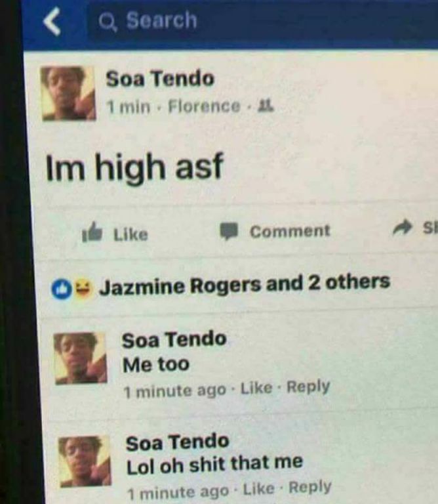Viewport: 438px width, 504px height.
Task: Click the Comment button label
Action: (290, 231)
